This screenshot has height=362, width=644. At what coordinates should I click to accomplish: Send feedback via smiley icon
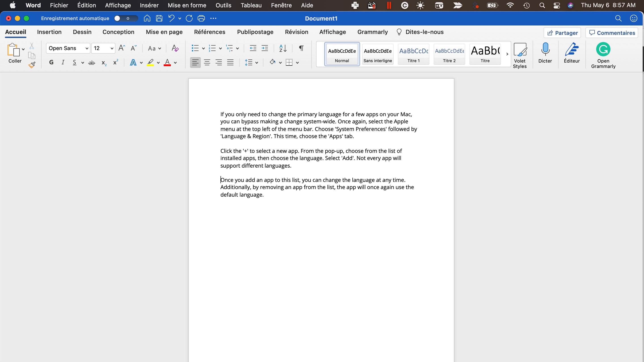tap(633, 18)
